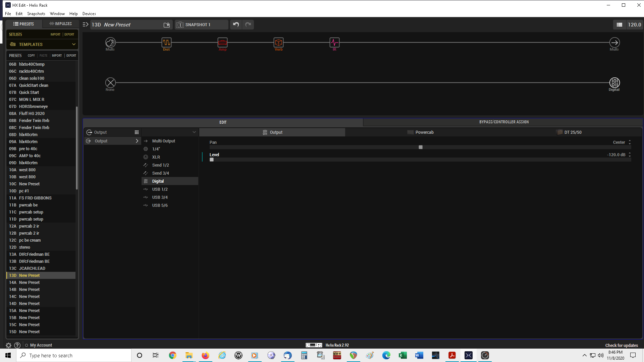Switch to Bypass/Controller Assign tab

point(503,122)
